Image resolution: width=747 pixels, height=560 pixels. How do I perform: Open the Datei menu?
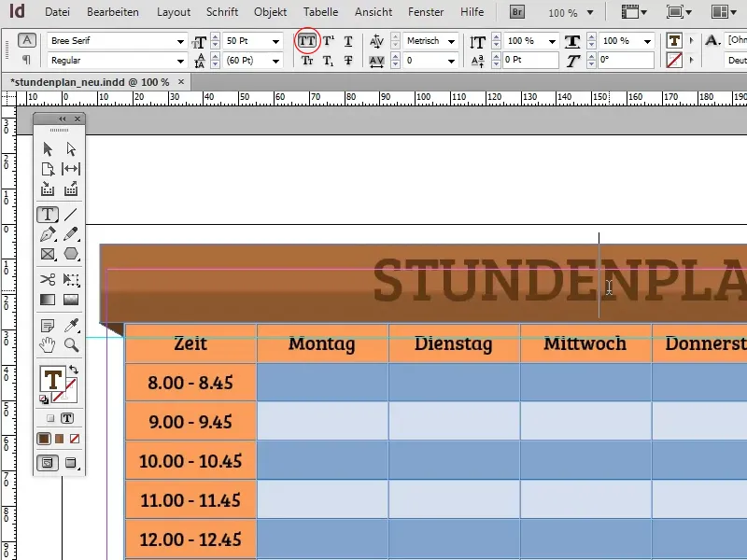[x=57, y=12]
